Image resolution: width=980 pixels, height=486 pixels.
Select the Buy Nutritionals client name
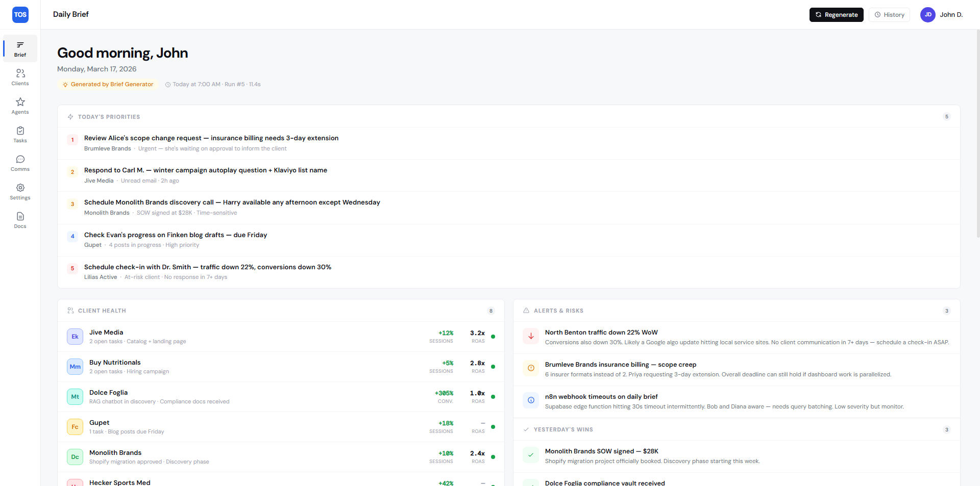tap(115, 363)
